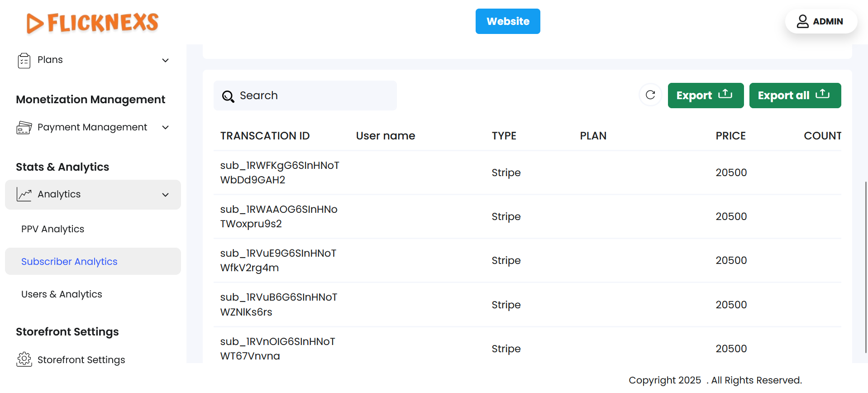The height and width of the screenshot is (393, 868).
Task: Go to Users & Analytics
Action: coord(62,294)
